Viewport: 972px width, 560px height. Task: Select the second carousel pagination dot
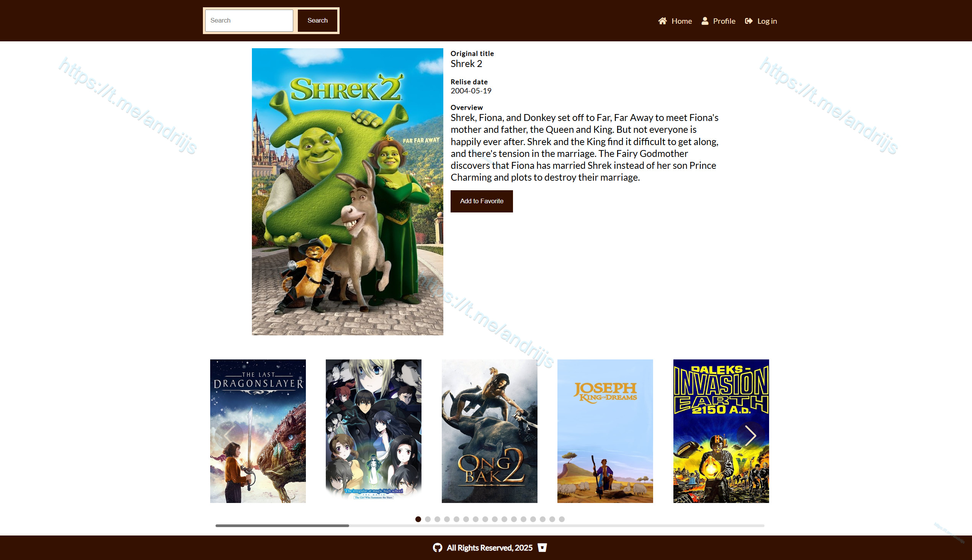(x=428, y=519)
